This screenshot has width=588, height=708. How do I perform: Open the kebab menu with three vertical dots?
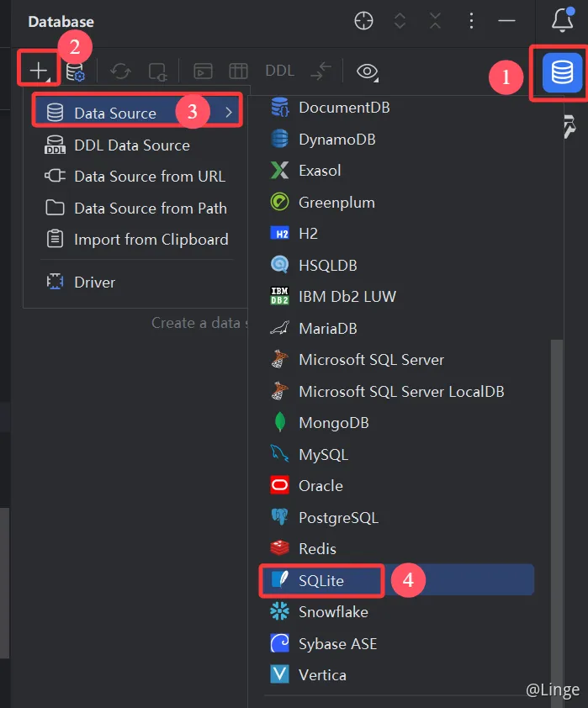[x=471, y=20]
